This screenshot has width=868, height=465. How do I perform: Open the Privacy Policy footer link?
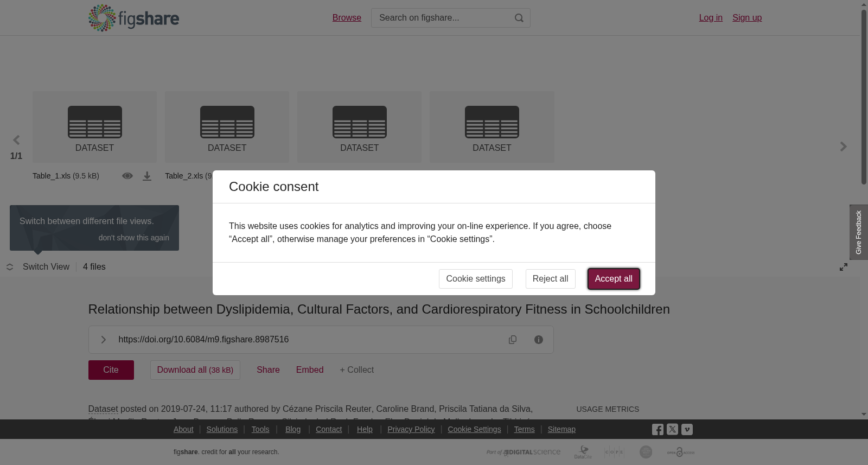pos(411,429)
